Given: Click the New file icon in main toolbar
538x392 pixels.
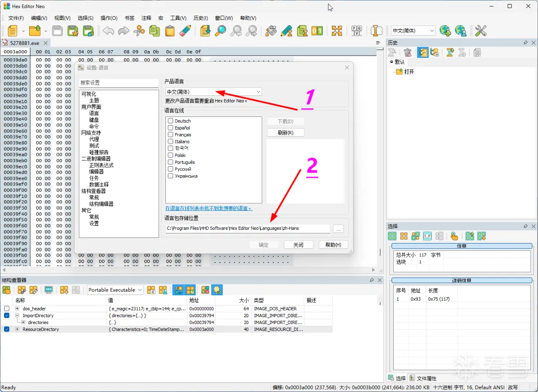Looking at the screenshot, I should [x=13, y=30].
